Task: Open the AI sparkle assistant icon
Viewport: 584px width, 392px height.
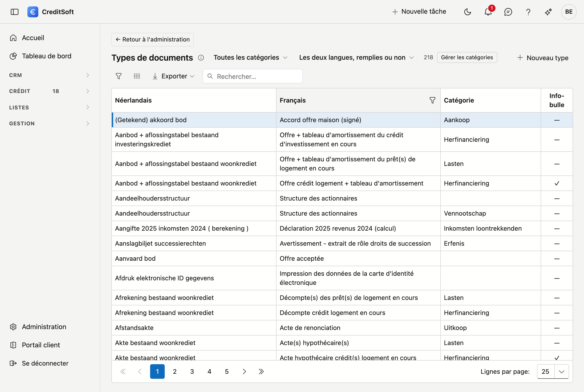Action: tap(548, 12)
